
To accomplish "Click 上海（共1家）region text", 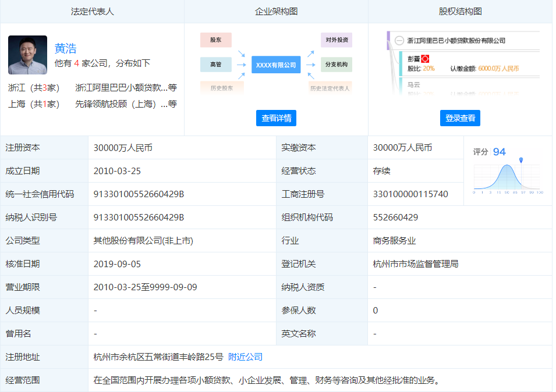I will coord(34,104).
